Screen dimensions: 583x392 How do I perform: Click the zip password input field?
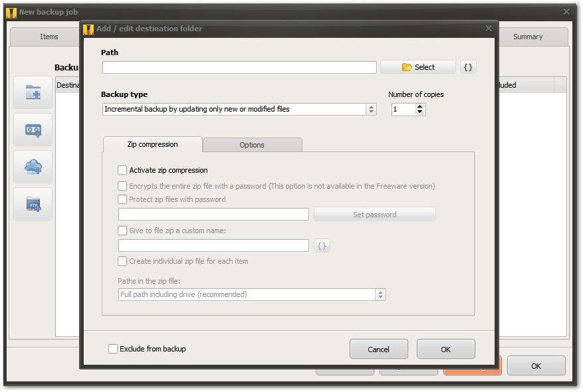(x=214, y=215)
